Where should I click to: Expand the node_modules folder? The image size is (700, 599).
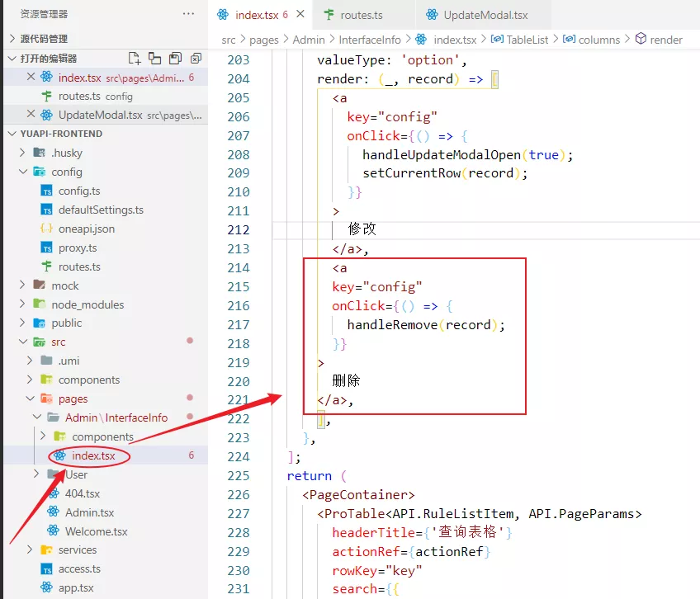[22, 304]
